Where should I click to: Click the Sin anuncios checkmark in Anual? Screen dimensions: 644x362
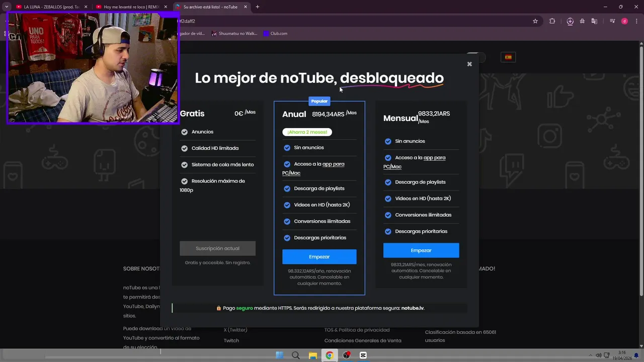tap(287, 148)
